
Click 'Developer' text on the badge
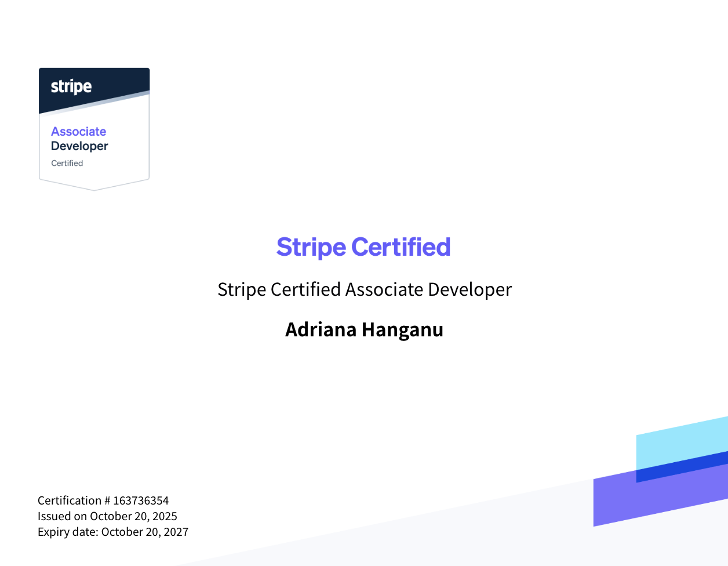pyautogui.click(x=79, y=146)
